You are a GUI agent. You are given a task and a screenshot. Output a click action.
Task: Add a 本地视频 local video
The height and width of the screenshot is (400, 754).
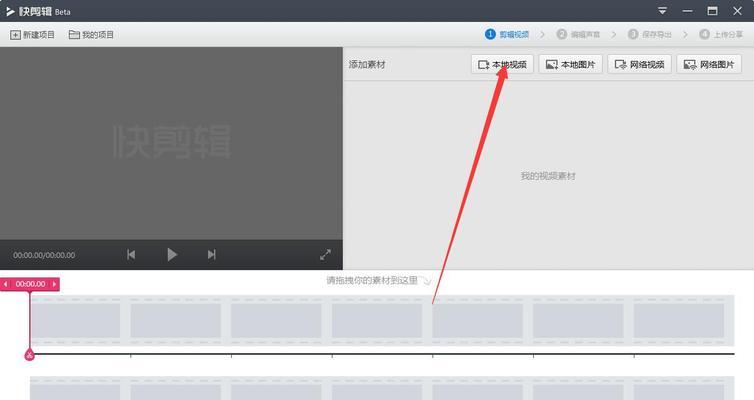(x=502, y=64)
